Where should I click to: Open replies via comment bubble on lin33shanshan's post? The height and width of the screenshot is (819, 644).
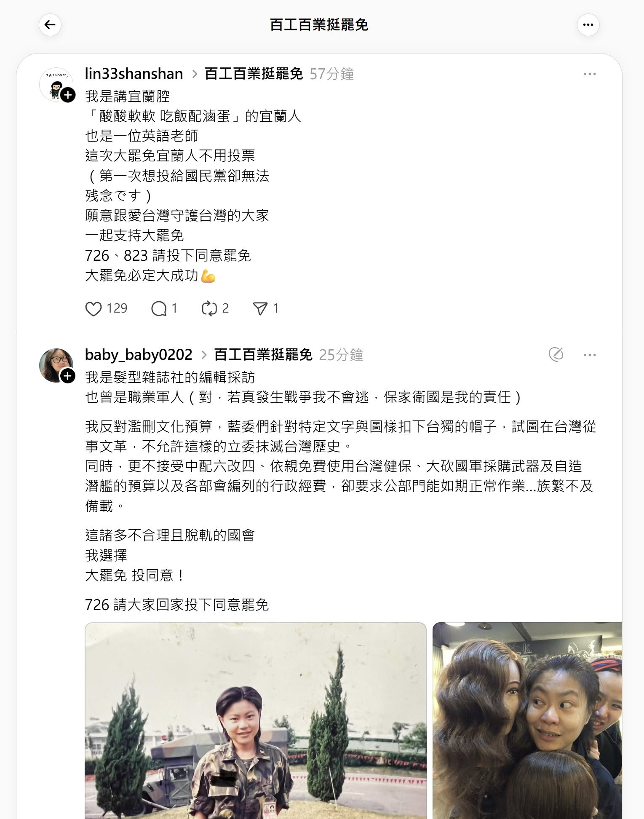tap(159, 309)
